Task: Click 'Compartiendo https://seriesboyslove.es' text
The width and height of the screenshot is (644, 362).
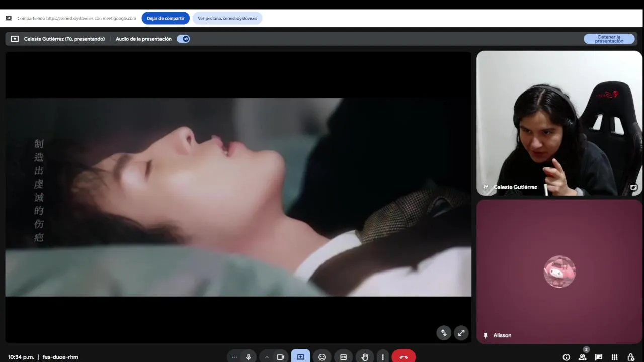Action: 76,18
